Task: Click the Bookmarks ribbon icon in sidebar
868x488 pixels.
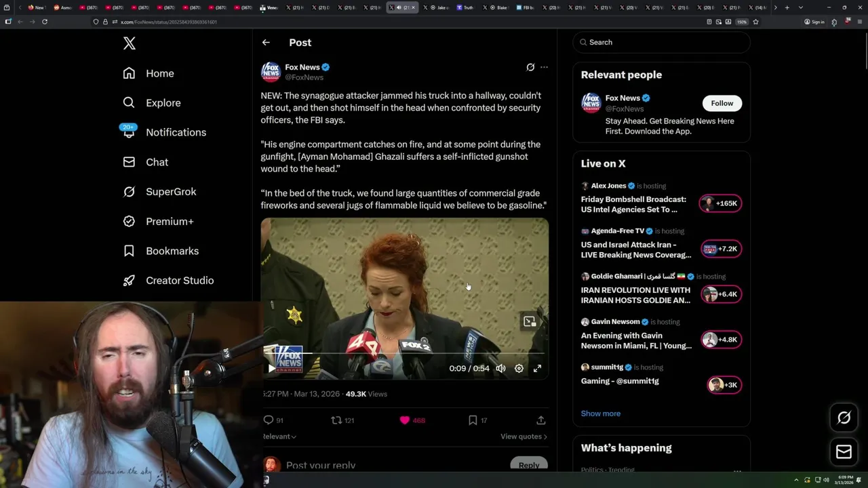Action: 129,251
